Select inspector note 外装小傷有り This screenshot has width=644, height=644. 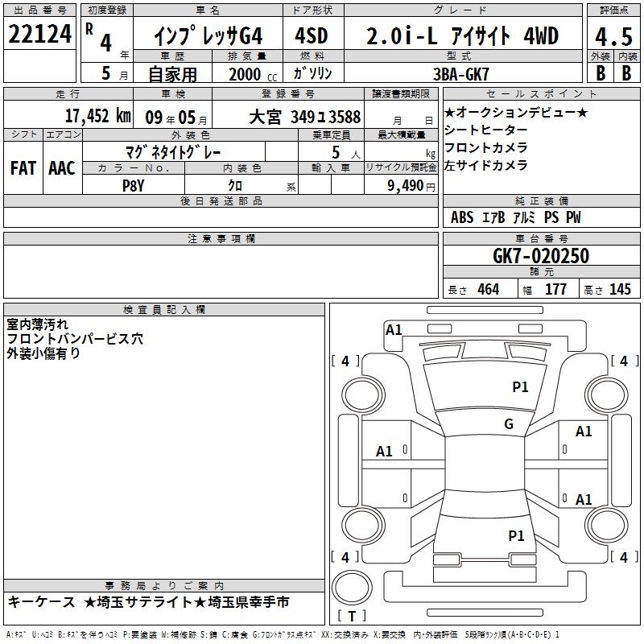(43, 353)
